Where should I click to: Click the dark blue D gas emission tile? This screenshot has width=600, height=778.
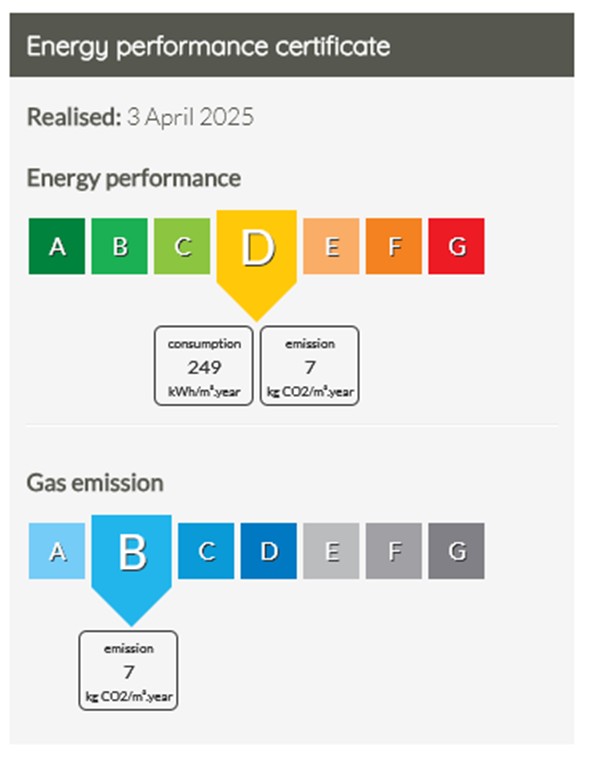[268, 551]
